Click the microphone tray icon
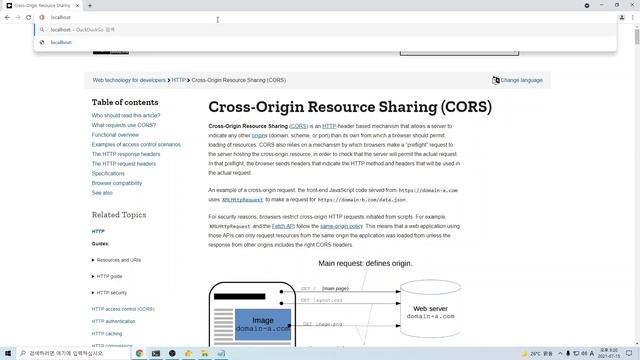 coord(568,353)
